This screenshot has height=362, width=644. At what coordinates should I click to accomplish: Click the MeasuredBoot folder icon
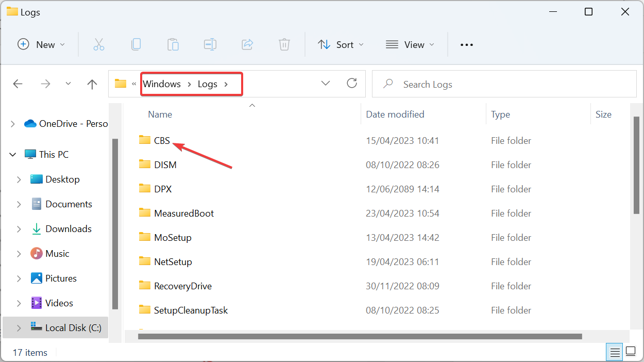[144, 213]
